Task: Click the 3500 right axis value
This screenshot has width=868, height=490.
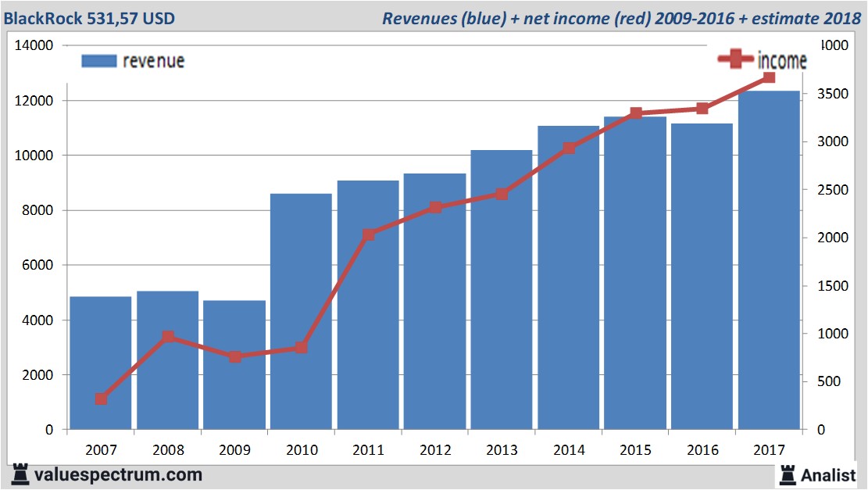Action: pyautogui.click(x=833, y=94)
